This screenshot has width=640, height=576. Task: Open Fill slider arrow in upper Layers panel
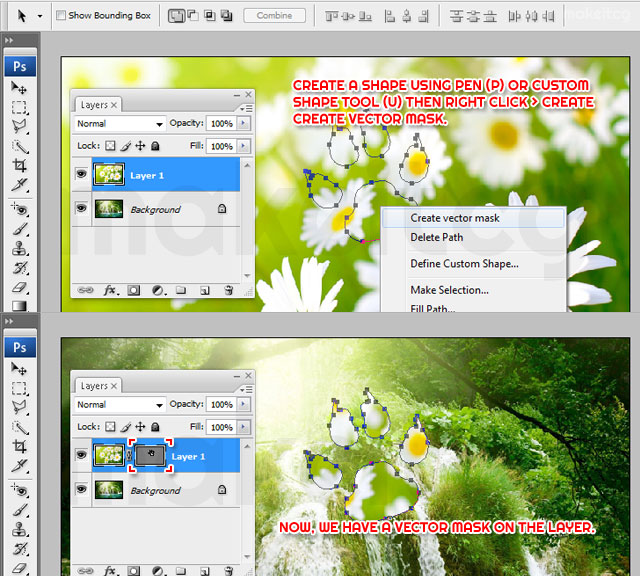[x=244, y=146]
